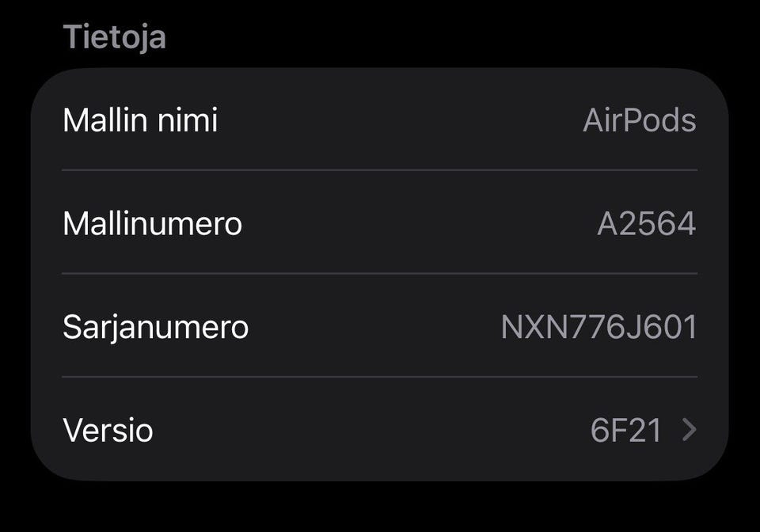The height and width of the screenshot is (532, 760).
Task: Tap empty middle of the Mallinumero row
Action: click(x=412, y=223)
